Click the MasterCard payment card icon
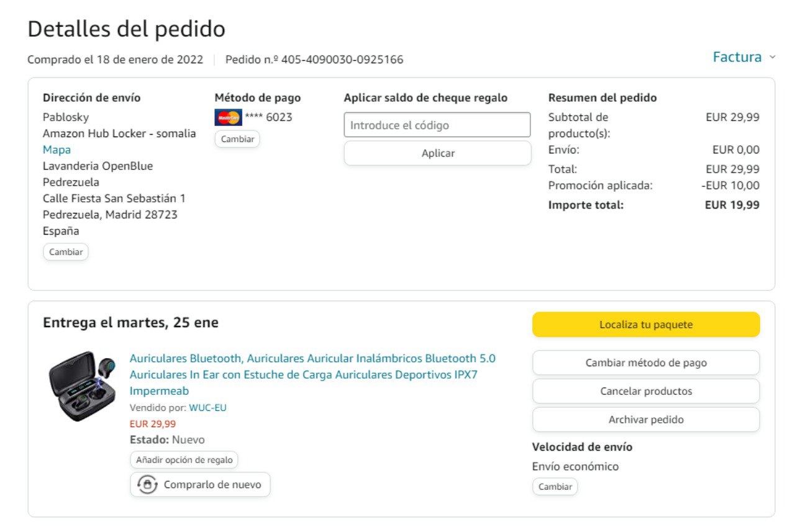The image size is (795, 532). click(x=228, y=117)
